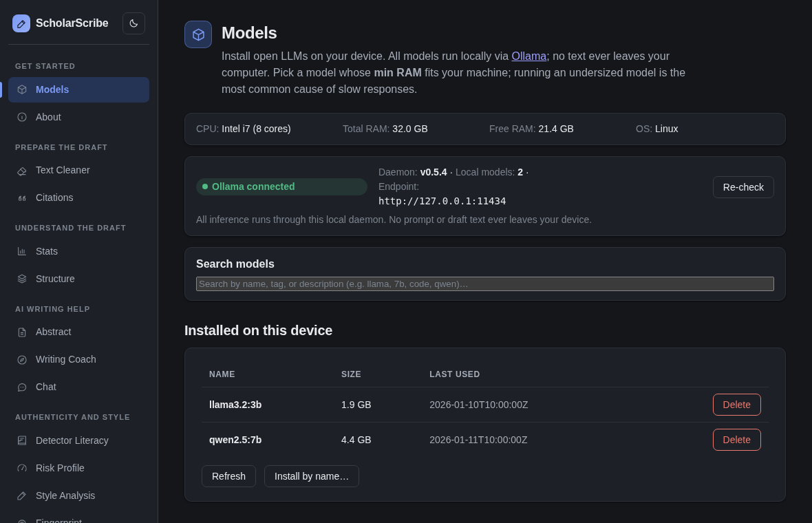Screen dimensions: 812x523
Task: Navigate to Citations
Action: point(78,198)
